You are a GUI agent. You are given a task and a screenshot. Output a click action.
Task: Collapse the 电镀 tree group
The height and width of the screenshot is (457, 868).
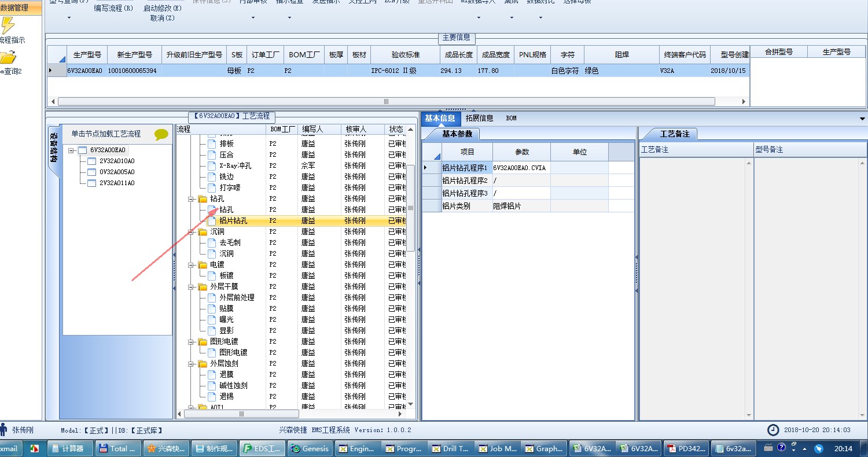[x=190, y=264]
